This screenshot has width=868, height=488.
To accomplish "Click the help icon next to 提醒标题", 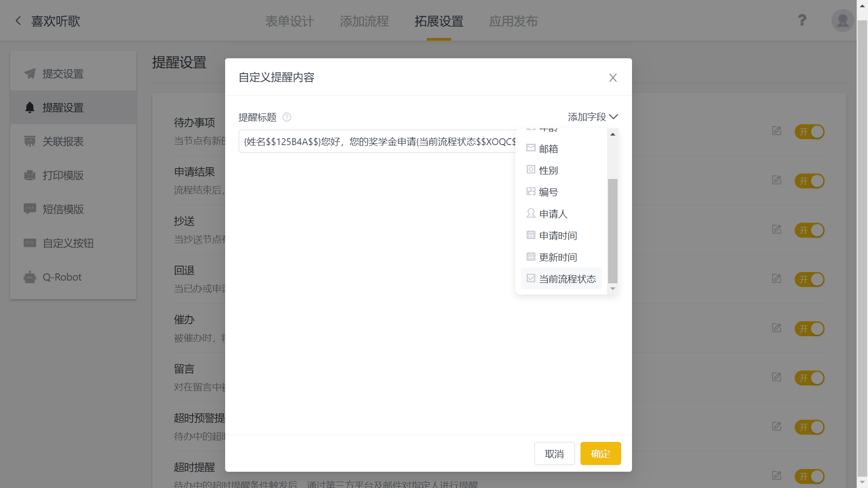I will coord(287,117).
